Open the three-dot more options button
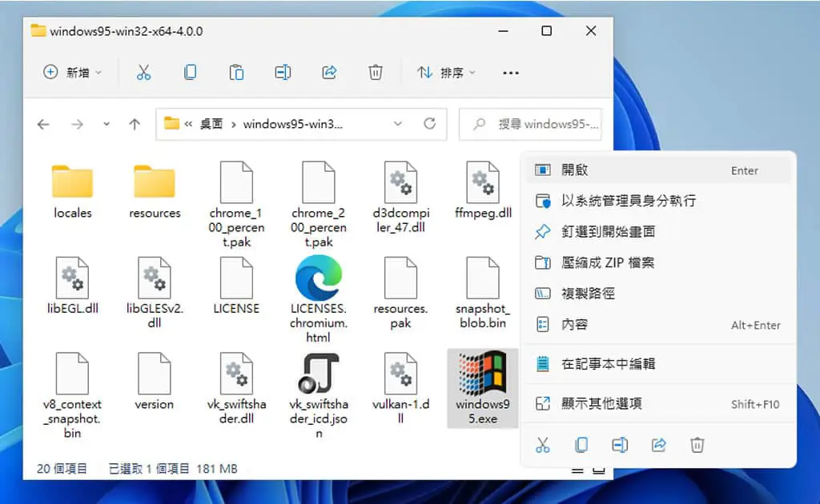 coord(510,73)
